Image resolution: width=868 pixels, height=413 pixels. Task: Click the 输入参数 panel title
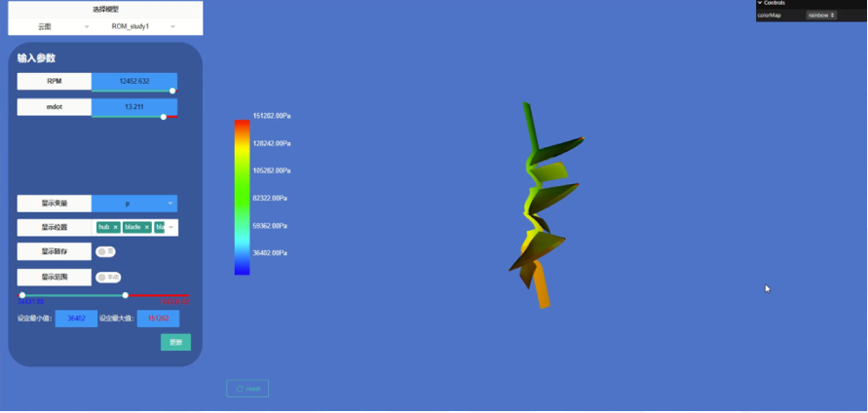(36, 58)
